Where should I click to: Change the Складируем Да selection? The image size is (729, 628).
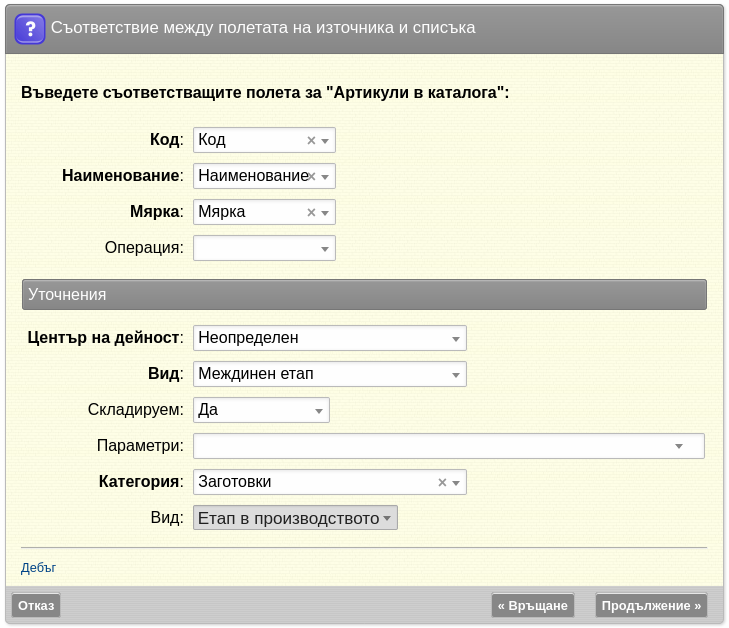[x=261, y=410]
